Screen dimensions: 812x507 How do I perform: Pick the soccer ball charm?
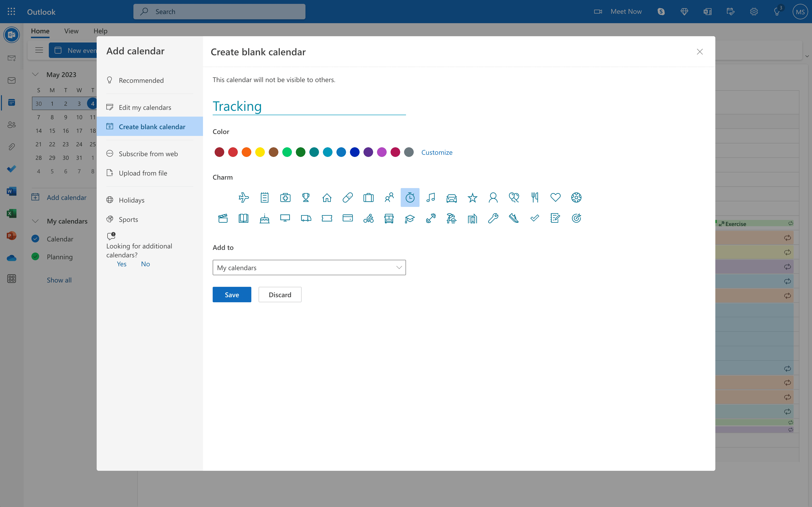[x=576, y=197]
